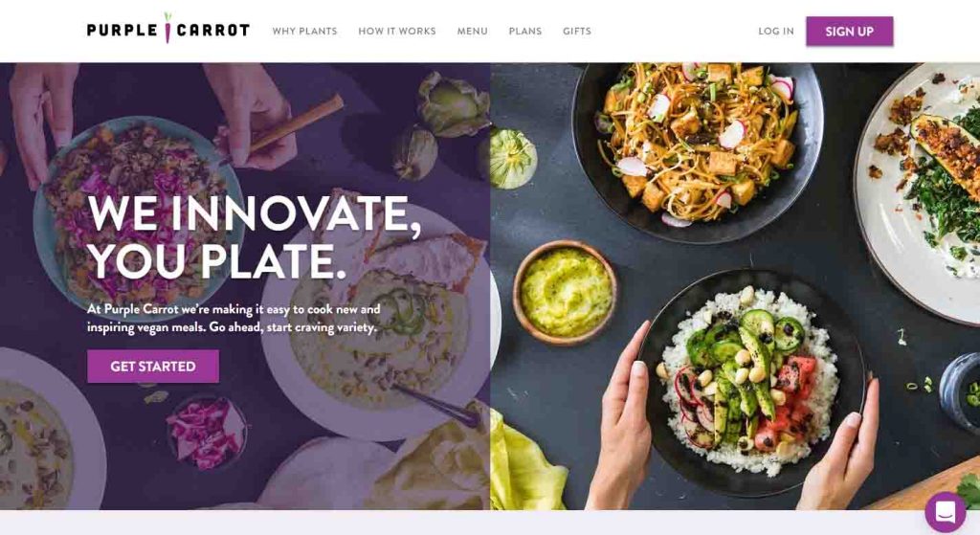The image size is (980, 535).
Task: Click the creamy soup bowl with jalapeños
Action: [374, 325]
